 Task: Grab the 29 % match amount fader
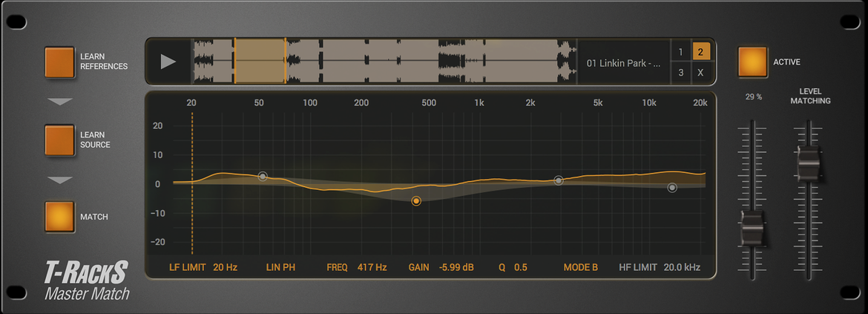pos(752,229)
